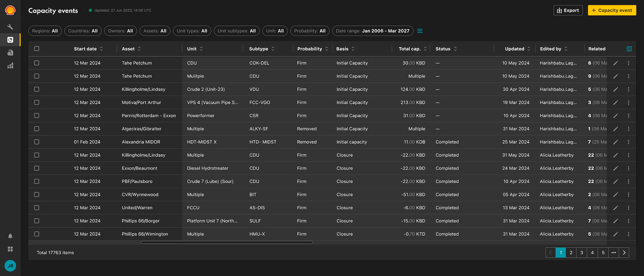Sort by Updated column header
This screenshot has width=644, height=276.
(x=518, y=49)
